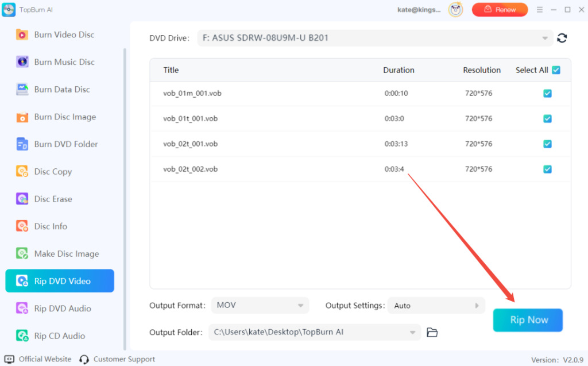This screenshot has width=588, height=366.
Task: Click the Make Disc Image icon
Action: click(x=22, y=253)
